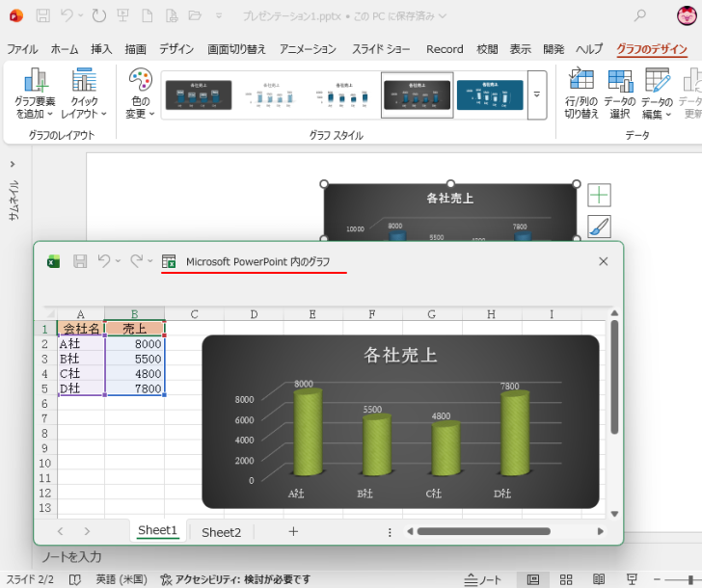
Task: Click the chart styles brush button
Action: (599, 227)
